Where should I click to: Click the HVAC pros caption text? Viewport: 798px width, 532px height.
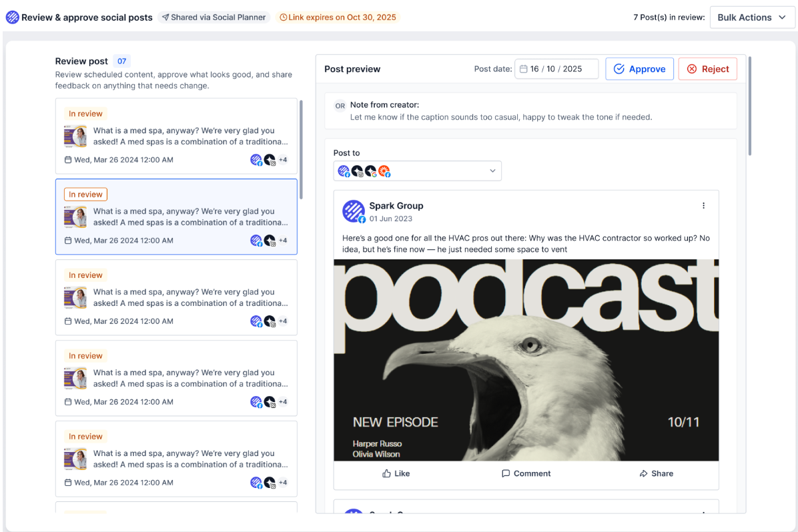click(526, 243)
